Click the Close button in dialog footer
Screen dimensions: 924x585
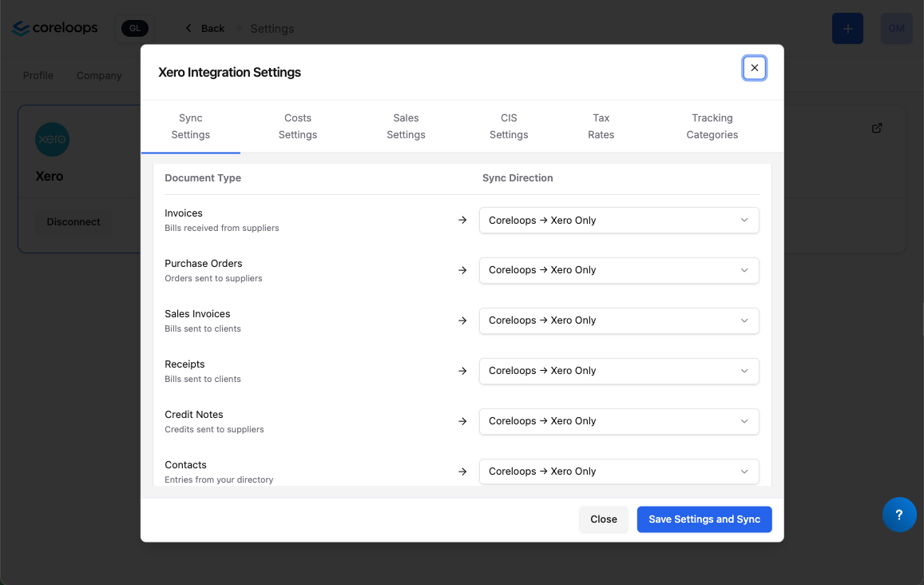(x=604, y=519)
